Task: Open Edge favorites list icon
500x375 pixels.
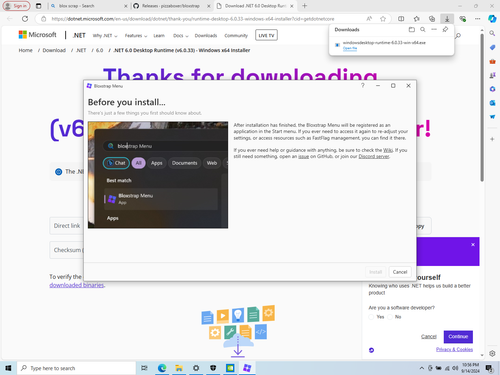Action: coord(416,19)
